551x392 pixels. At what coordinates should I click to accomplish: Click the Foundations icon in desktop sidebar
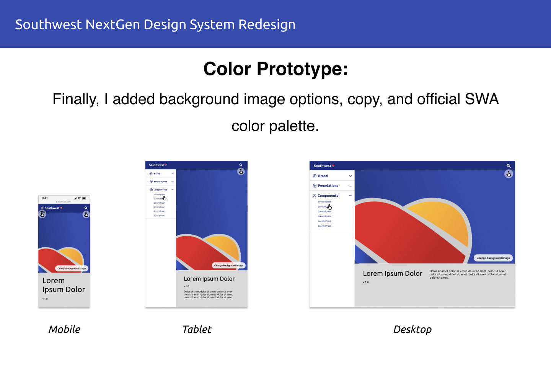click(x=315, y=186)
